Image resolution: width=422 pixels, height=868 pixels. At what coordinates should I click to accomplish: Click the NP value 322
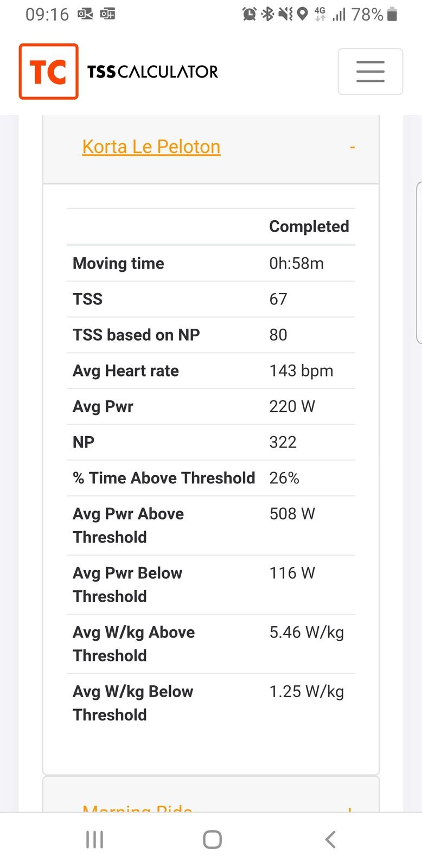(x=283, y=442)
